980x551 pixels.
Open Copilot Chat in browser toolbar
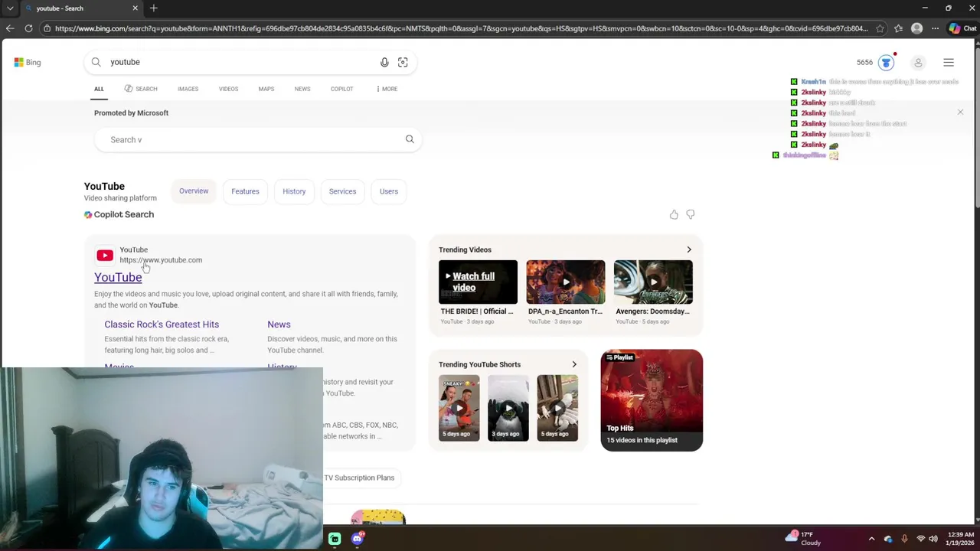[962, 28]
